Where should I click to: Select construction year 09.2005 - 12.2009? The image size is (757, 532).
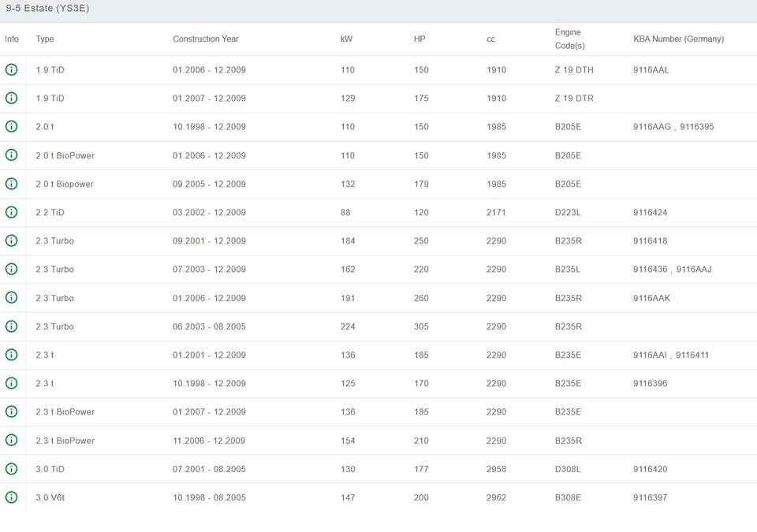coord(209,184)
